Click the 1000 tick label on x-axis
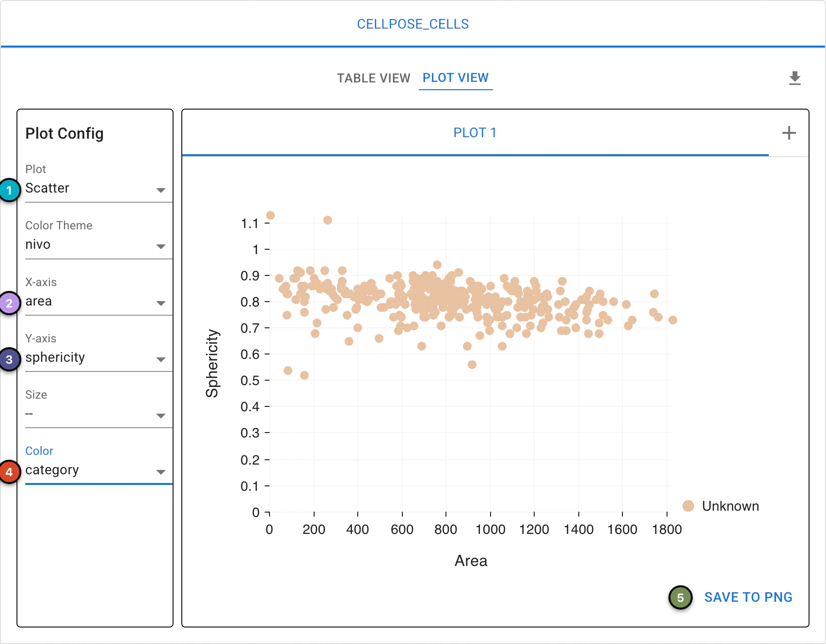The height and width of the screenshot is (644, 826). pos(491,529)
